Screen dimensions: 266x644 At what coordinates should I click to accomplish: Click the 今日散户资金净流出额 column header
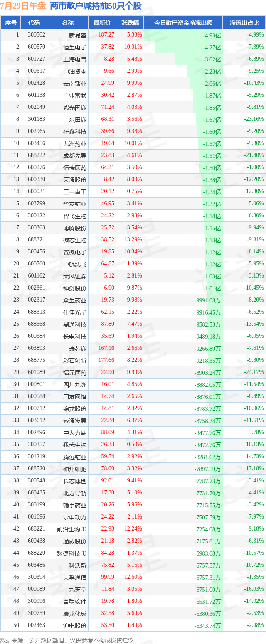point(183,23)
